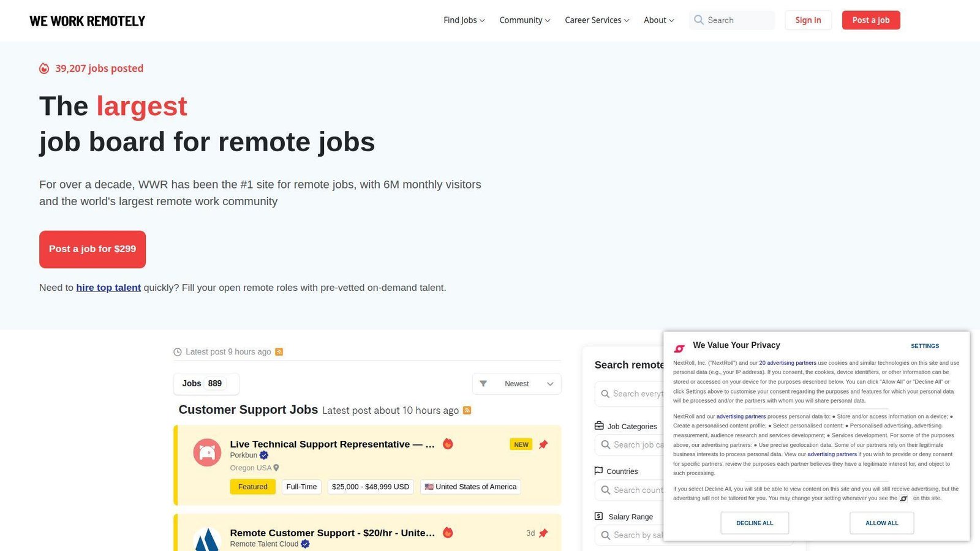
Task: Click the filter icon next to Newest sort
Action: (x=483, y=383)
